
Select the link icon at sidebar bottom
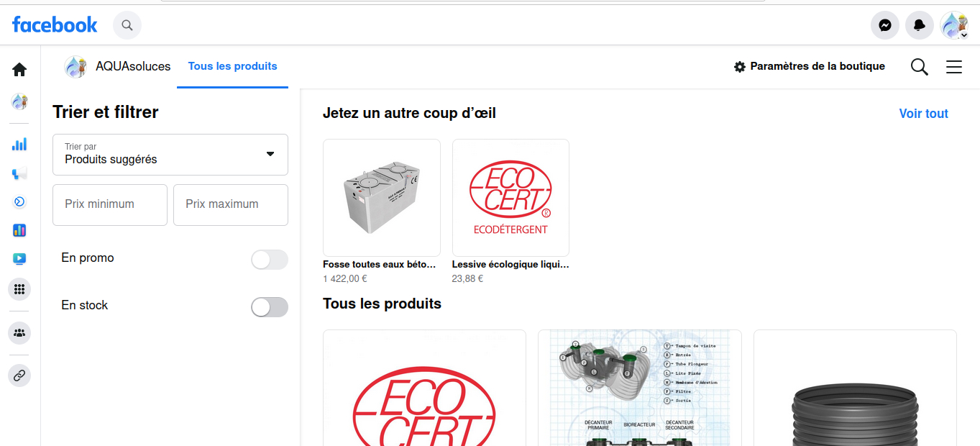coord(19,375)
